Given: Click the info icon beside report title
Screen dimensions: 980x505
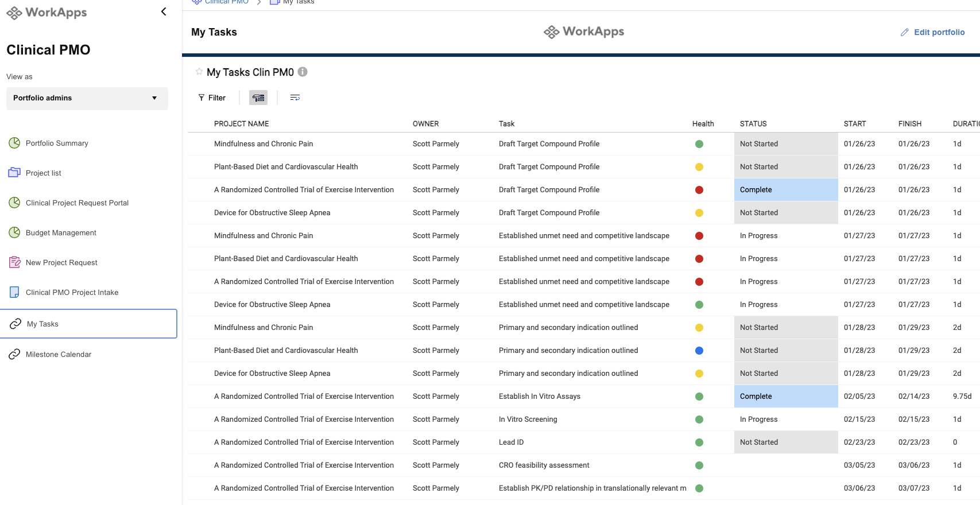Looking at the screenshot, I should tap(303, 72).
